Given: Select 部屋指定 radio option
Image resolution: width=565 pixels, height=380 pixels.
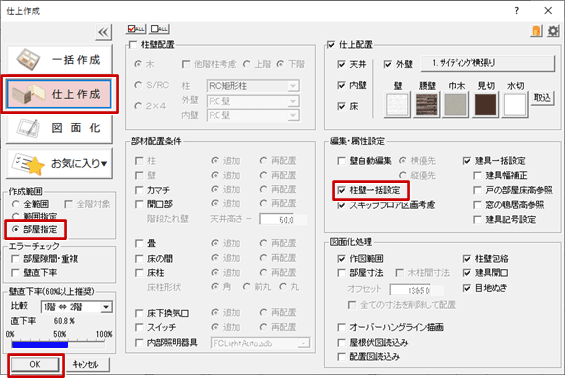Looking at the screenshot, I should coord(35,229).
